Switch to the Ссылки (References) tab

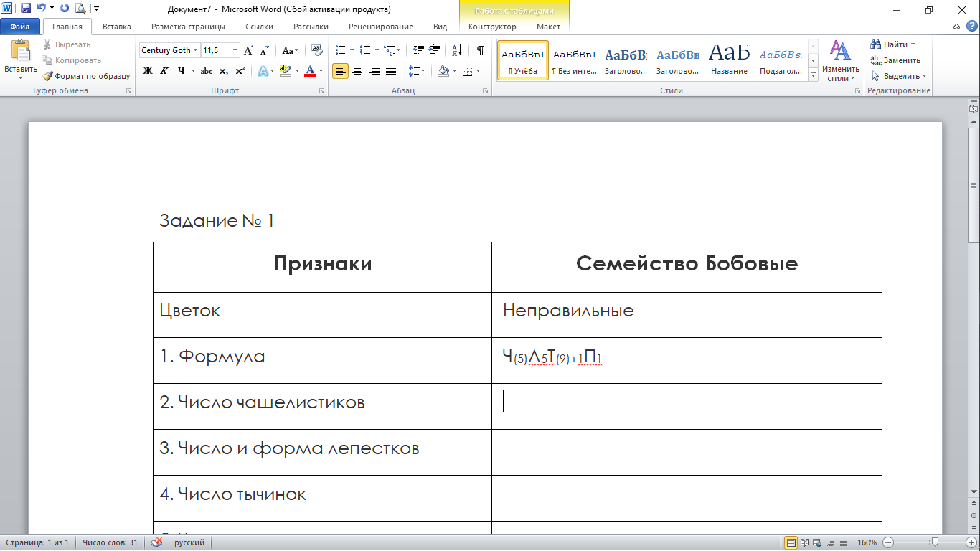pos(259,27)
